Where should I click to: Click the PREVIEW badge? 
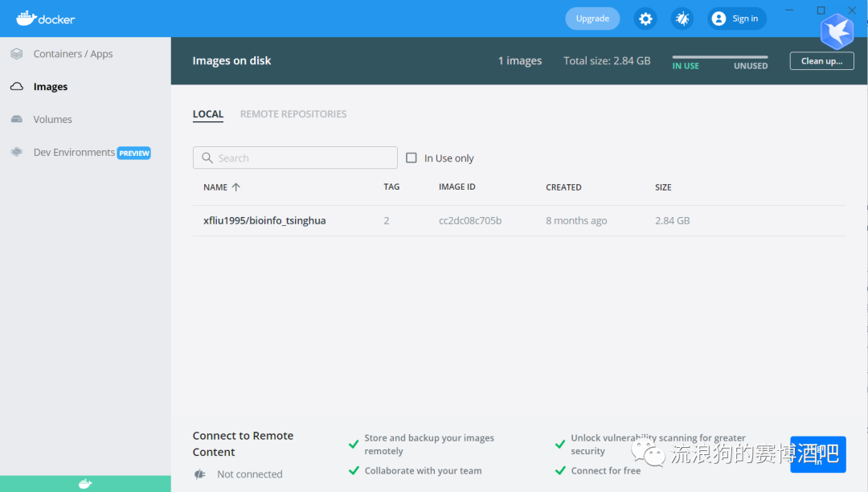[134, 154]
